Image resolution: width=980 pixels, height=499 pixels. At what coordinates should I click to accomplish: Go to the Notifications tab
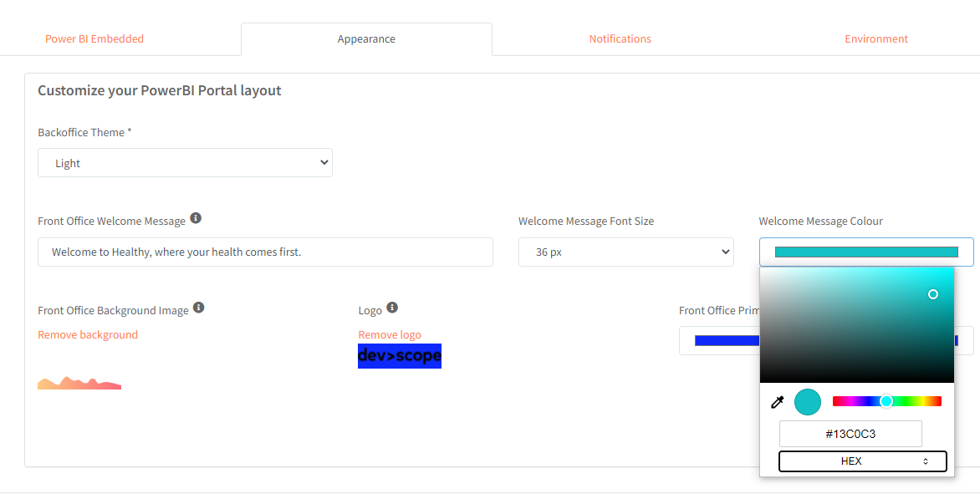tap(620, 38)
